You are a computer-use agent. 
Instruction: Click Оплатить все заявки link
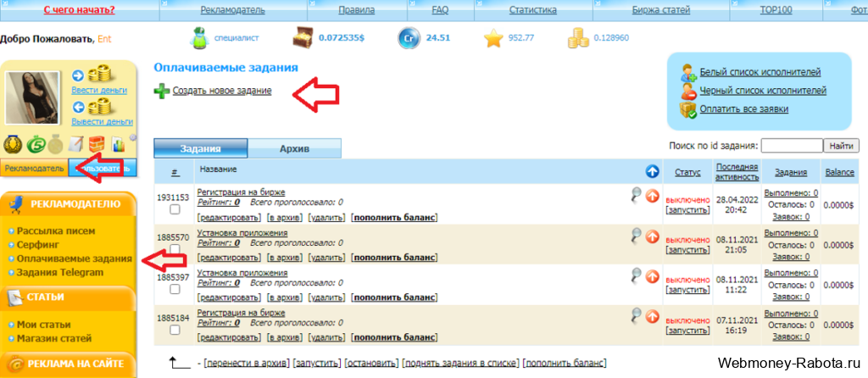click(x=744, y=109)
